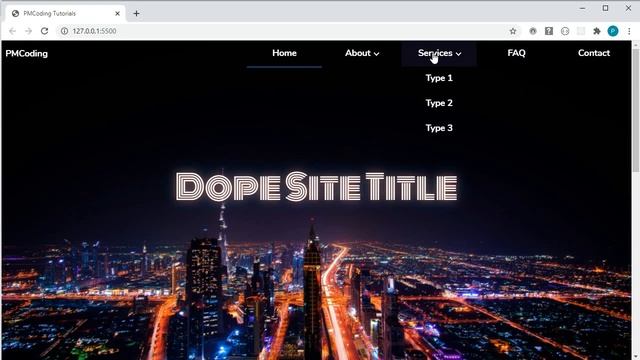Expand the About dropdown menu
The image size is (640, 360).
point(362,53)
